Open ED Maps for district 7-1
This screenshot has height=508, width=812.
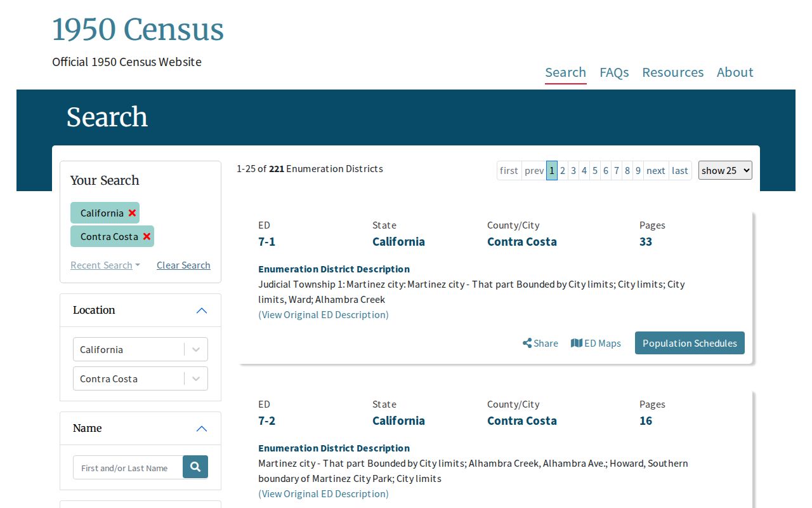point(596,343)
